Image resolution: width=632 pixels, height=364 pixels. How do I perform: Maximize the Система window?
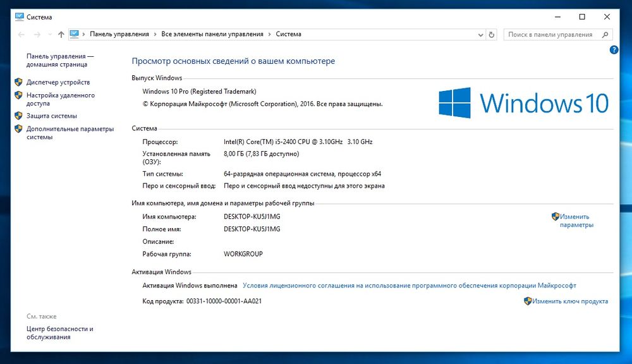[x=582, y=17]
